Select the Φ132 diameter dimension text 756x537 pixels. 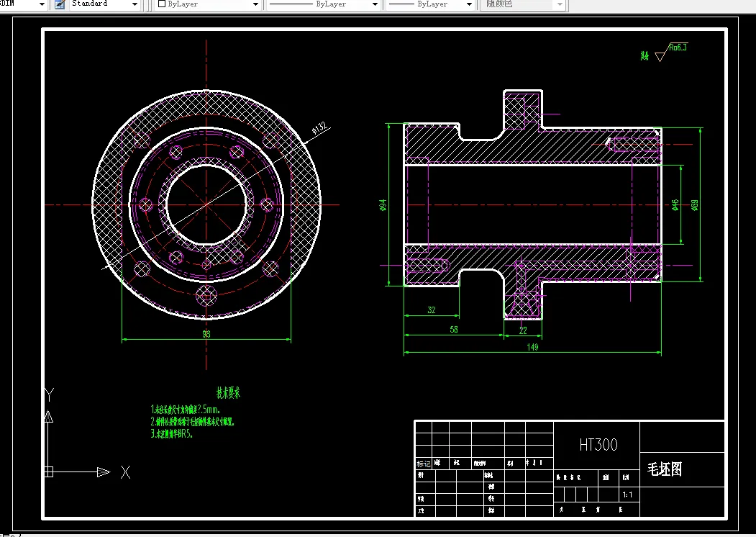[x=319, y=128]
